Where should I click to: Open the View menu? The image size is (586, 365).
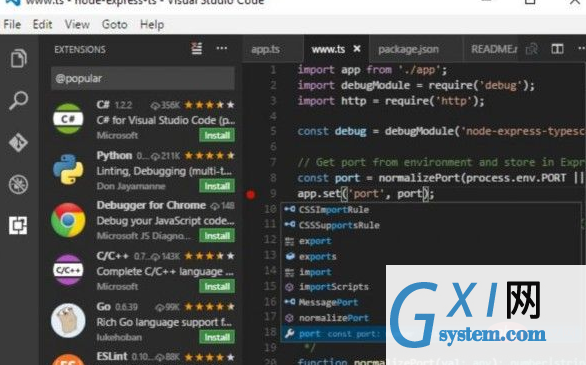point(77,25)
